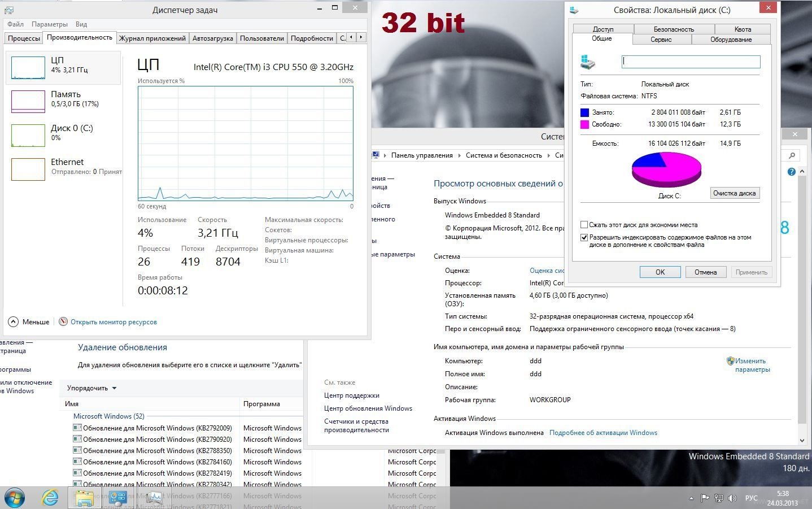The image size is (812, 509).
Task: Select Память performance graph thumbnail
Action: (x=28, y=102)
